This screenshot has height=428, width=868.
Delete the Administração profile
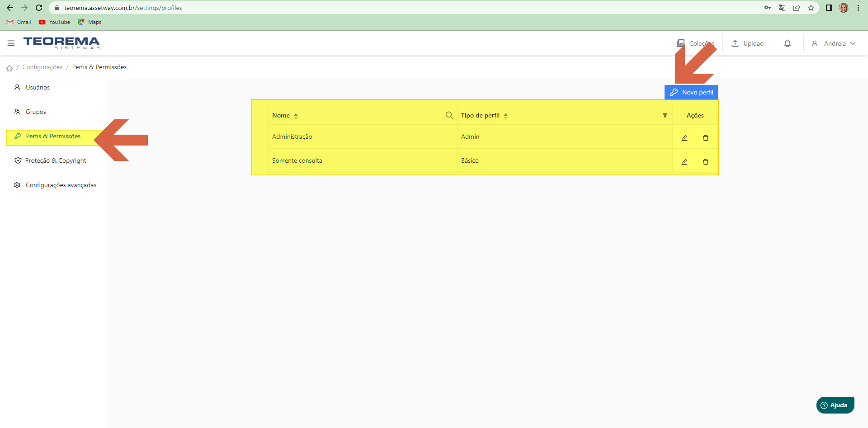click(706, 138)
